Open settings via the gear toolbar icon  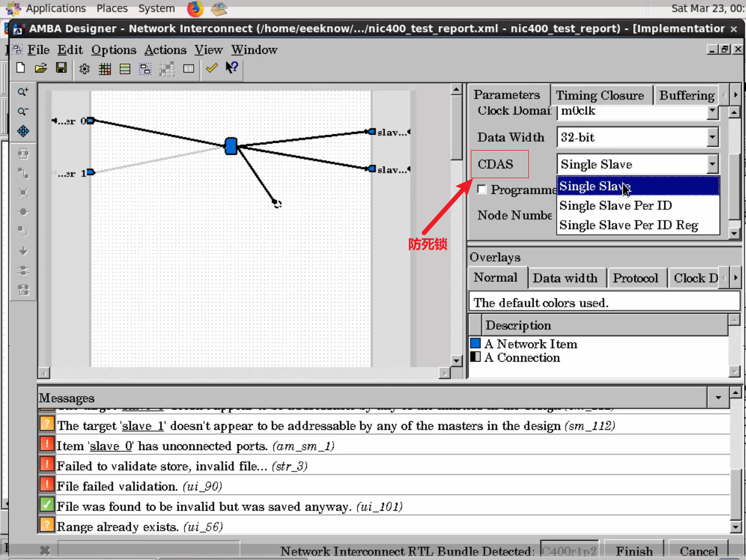click(85, 69)
